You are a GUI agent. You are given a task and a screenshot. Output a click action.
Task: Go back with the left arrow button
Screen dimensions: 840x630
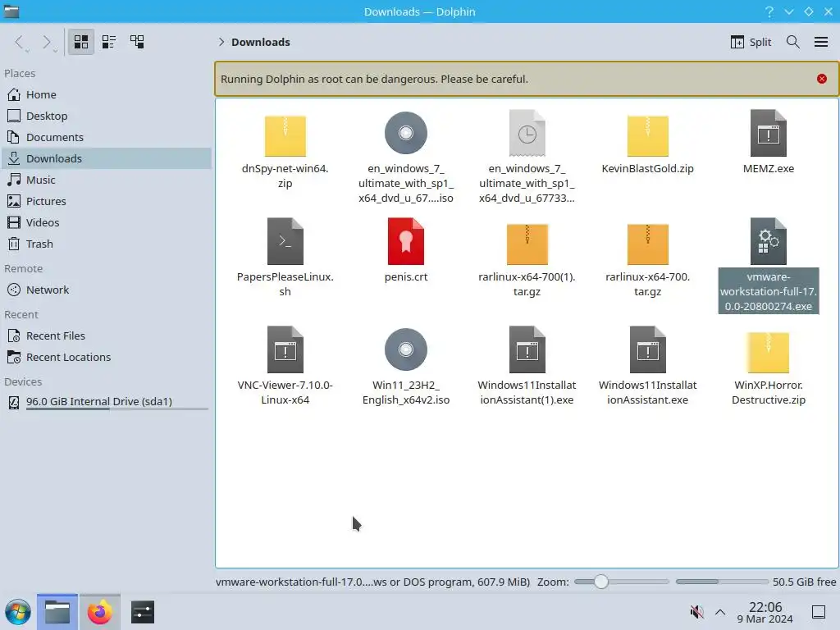[20, 42]
